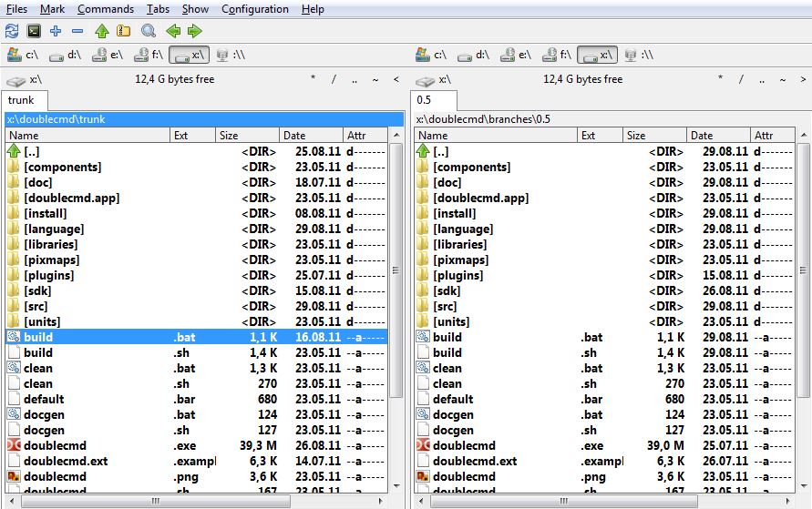Click the green up-arrow toolbar icon
This screenshot has height=509, width=812.
102,32
